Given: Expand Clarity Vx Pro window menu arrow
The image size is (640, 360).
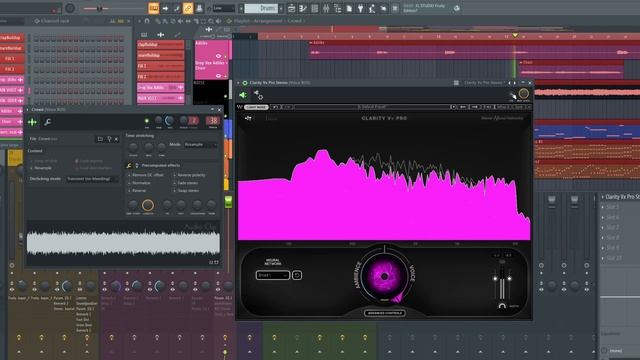Looking at the screenshot, I should pos(238,83).
